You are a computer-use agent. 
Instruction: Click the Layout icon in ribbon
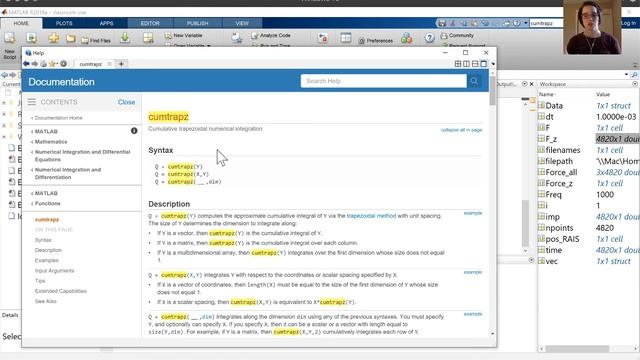coord(346,38)
